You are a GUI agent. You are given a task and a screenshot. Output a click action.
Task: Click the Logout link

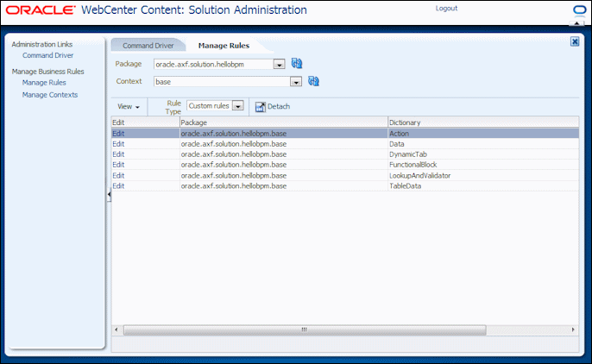click(446, 9)
